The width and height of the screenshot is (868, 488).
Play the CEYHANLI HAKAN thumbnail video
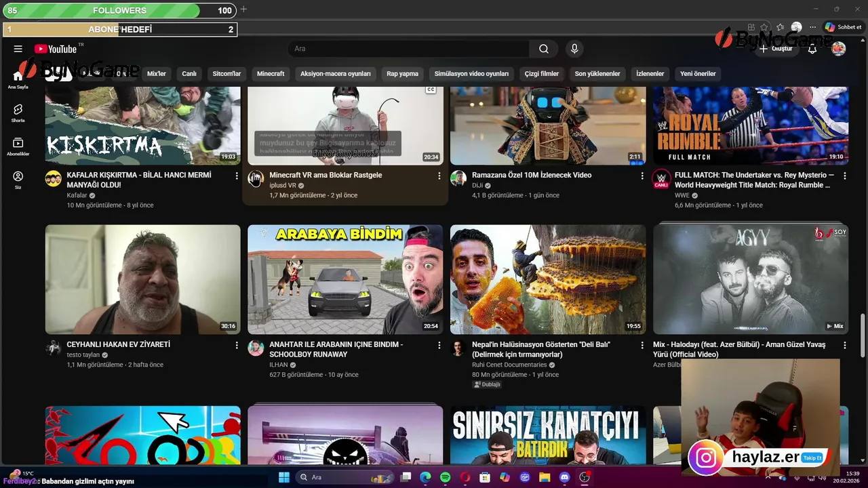[142, 279]
